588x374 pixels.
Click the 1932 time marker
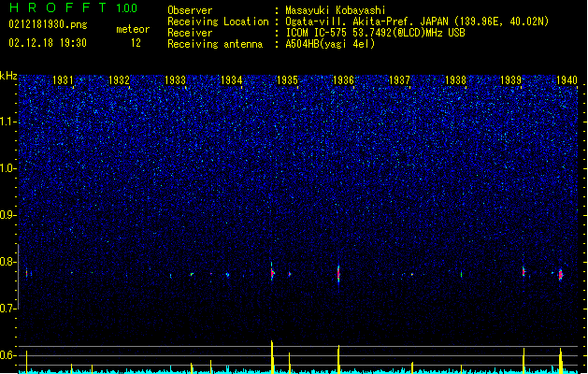(119, 79)
